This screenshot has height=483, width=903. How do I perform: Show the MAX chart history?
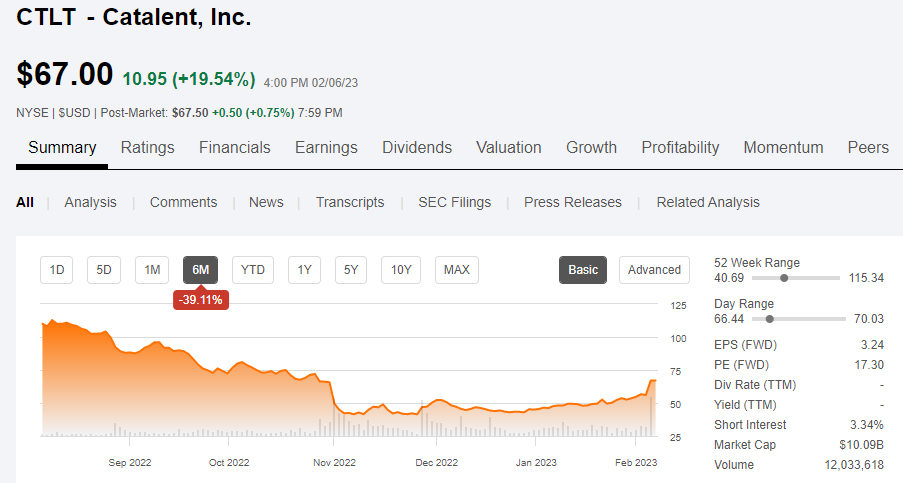(x=456, y=270)
